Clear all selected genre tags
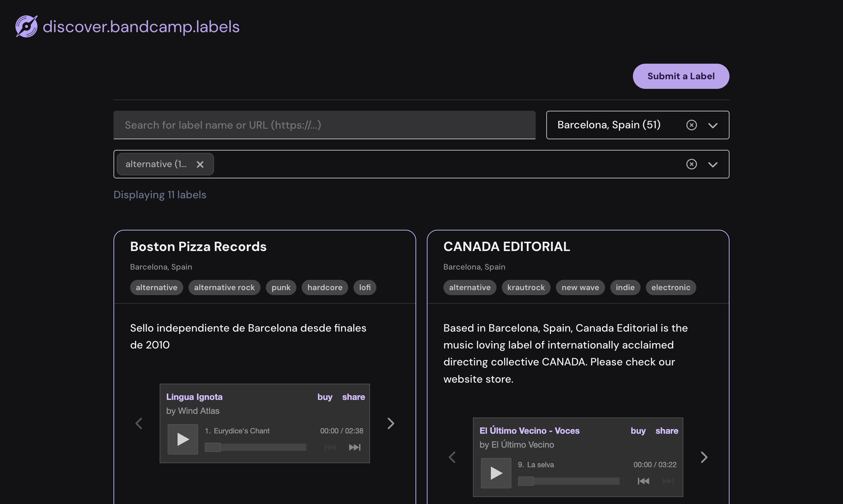This screenshot has height=504, width=843. (x=691, y=164)
